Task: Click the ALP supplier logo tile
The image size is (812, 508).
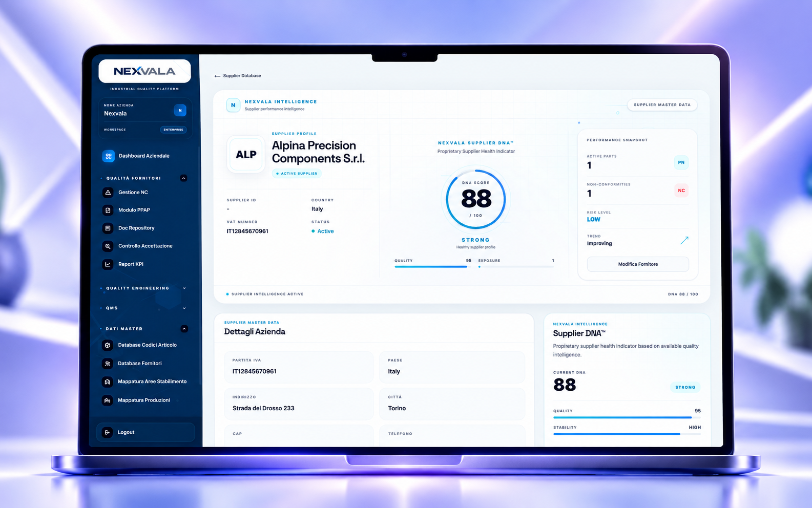Action: 246,155
